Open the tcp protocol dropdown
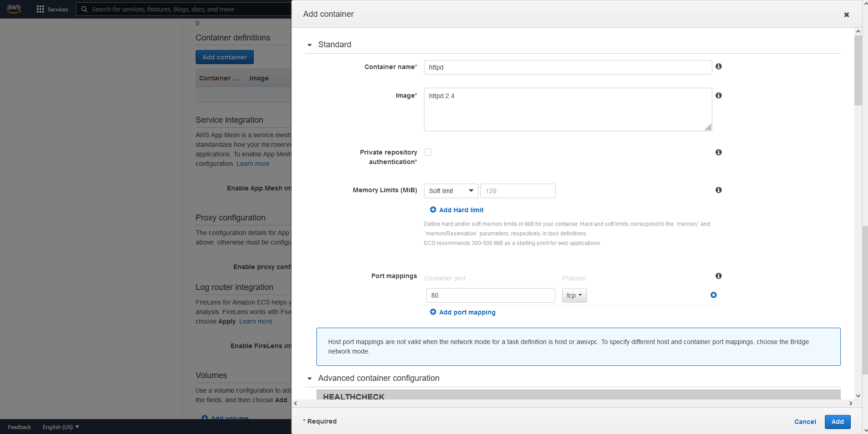The height and width of the screenshot is (434, 868). [x=574, y=295]
